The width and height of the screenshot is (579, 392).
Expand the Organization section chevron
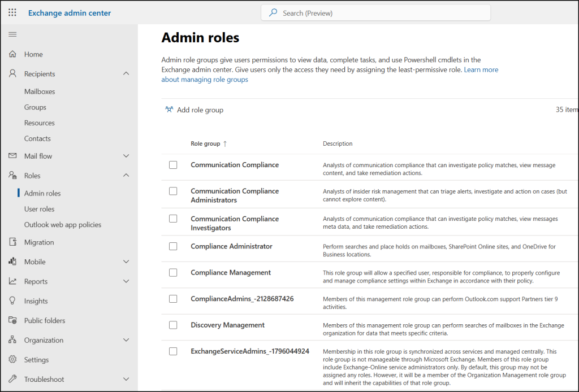click(x=126, y=339)
